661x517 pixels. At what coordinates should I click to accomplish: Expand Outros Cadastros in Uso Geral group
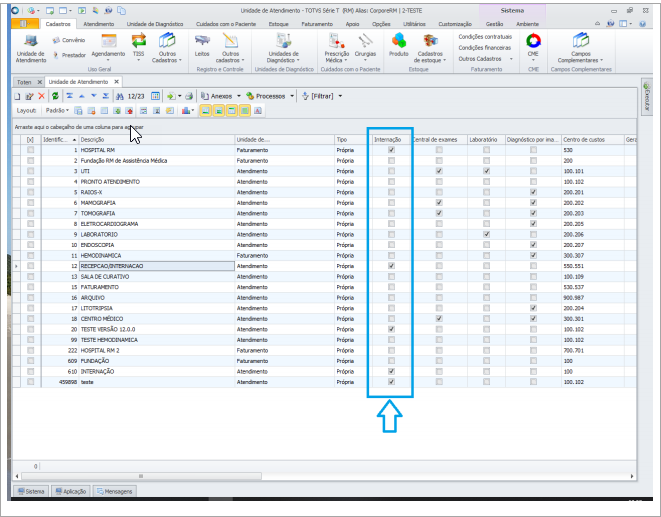coord(167,48)
